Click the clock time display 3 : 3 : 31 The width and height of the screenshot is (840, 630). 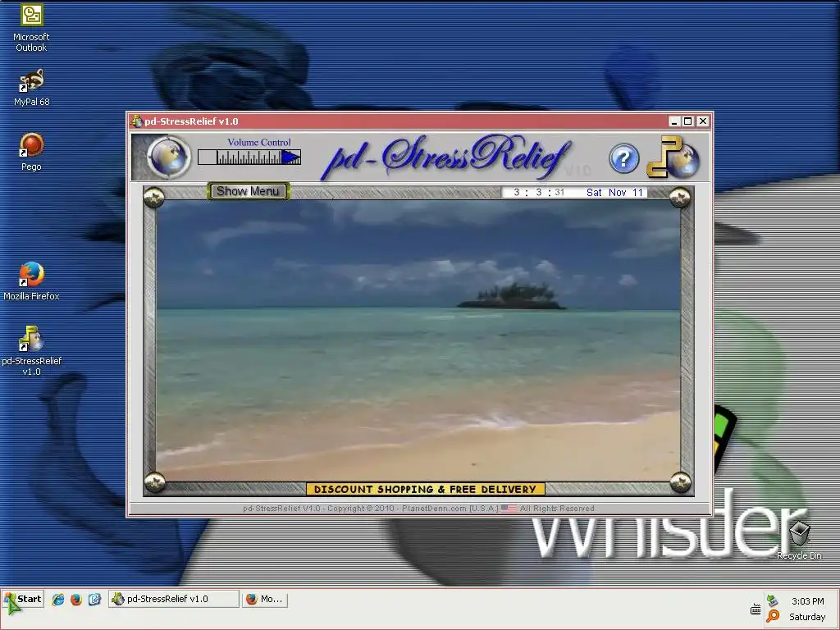[538, 192]
